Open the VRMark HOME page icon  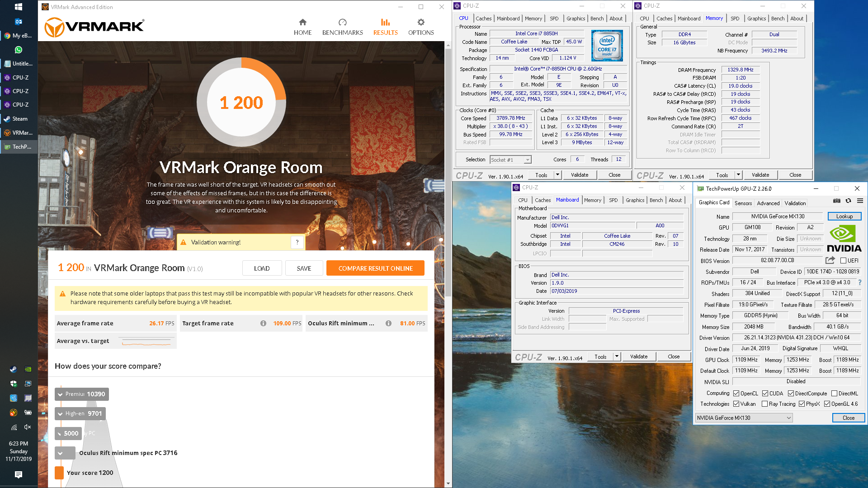coord(302,22)
